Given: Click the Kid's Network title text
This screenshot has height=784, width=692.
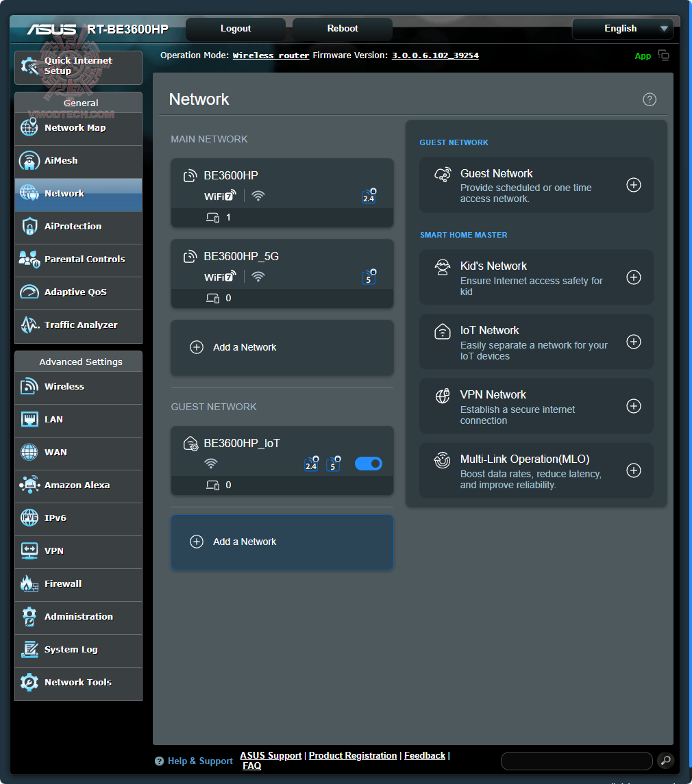Looking at the screenshot, I should [493, 266].
